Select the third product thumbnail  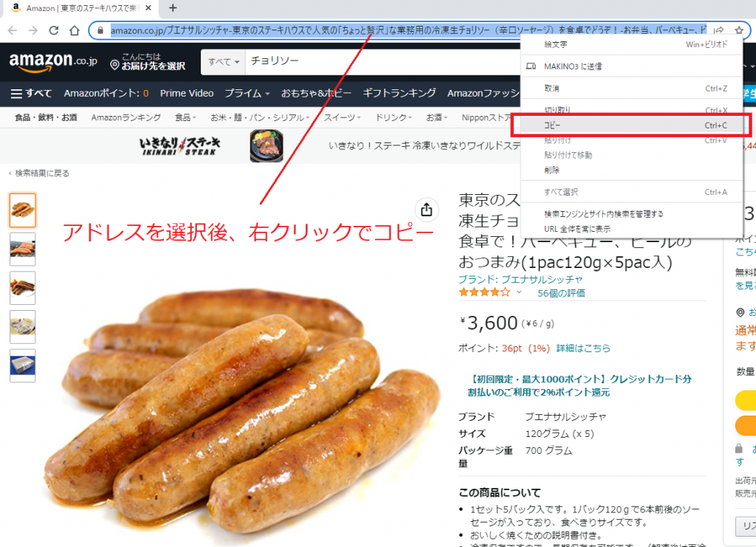23,288
